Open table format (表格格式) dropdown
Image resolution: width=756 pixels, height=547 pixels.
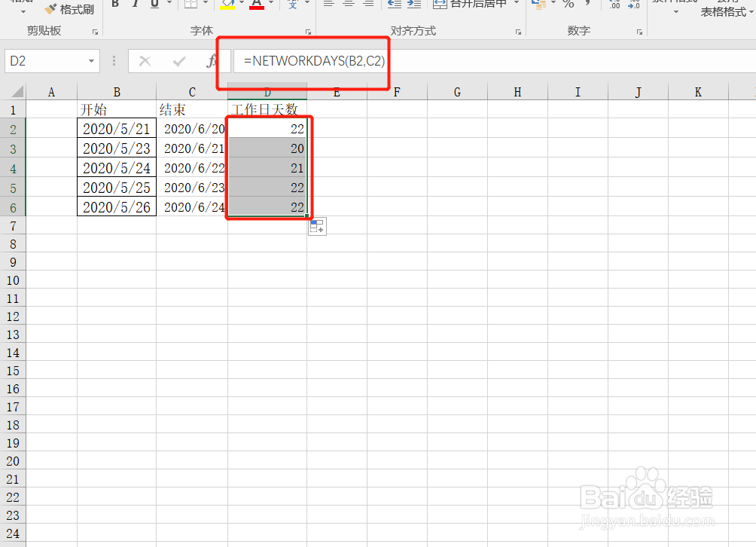(x=727, y=11)
